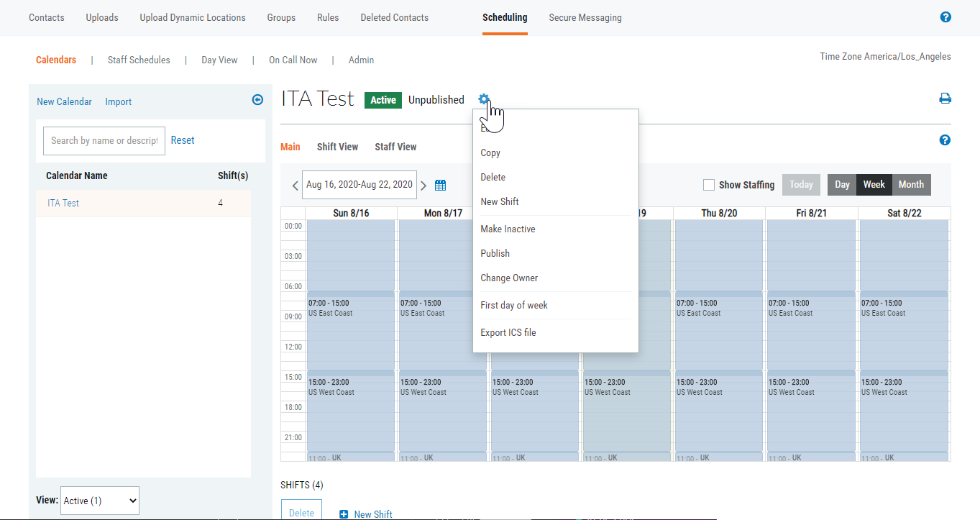The image size is (980, 520).
Task: Collapse the calendar list side panel
Action: pyautogui.click(x=257, y=101)
